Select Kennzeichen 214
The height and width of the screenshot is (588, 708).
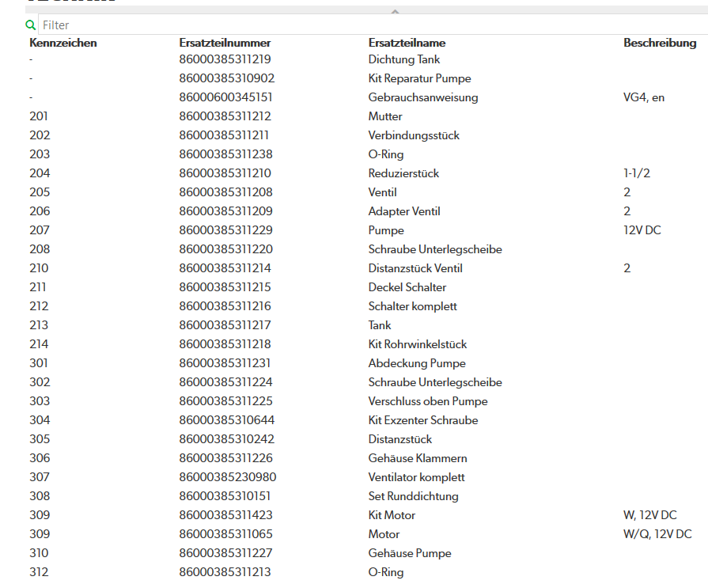click(39, 343)
